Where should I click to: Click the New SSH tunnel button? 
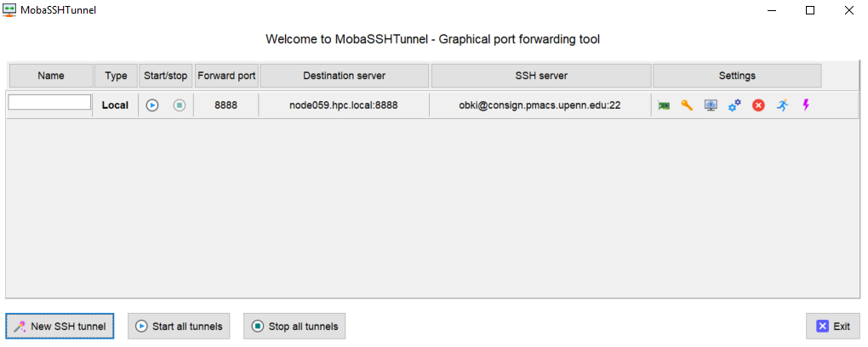(60, 326)
